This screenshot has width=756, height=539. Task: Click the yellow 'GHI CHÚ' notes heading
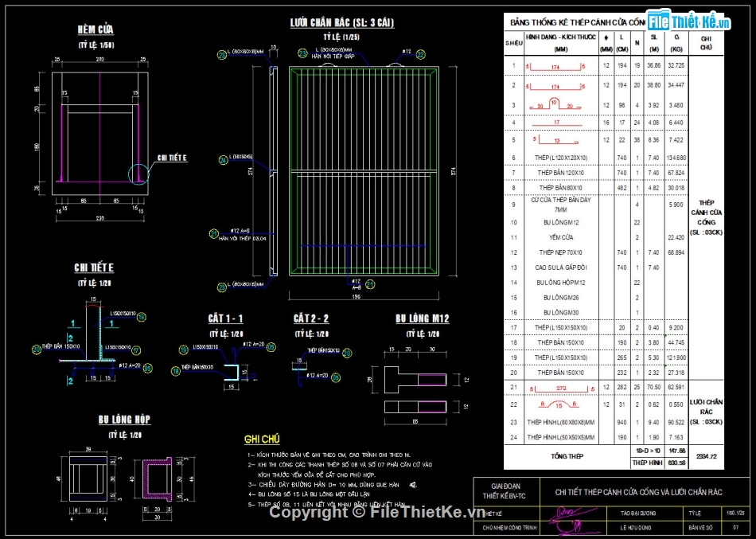262,439
